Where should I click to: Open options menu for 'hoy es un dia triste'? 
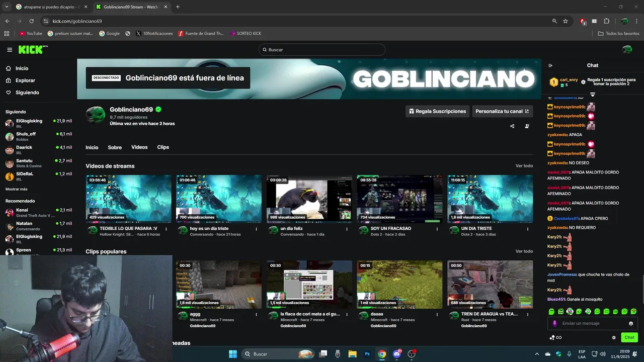pos(256,229)
